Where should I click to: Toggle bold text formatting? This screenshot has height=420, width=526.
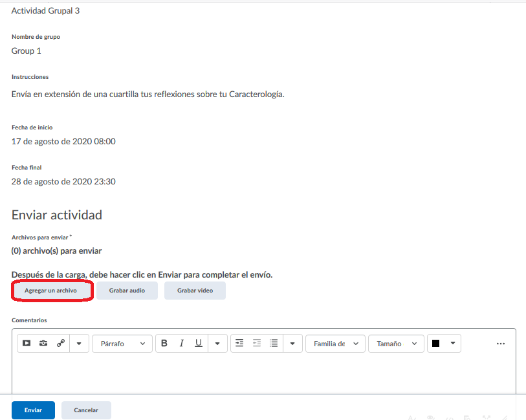click(x=164, y=344)
